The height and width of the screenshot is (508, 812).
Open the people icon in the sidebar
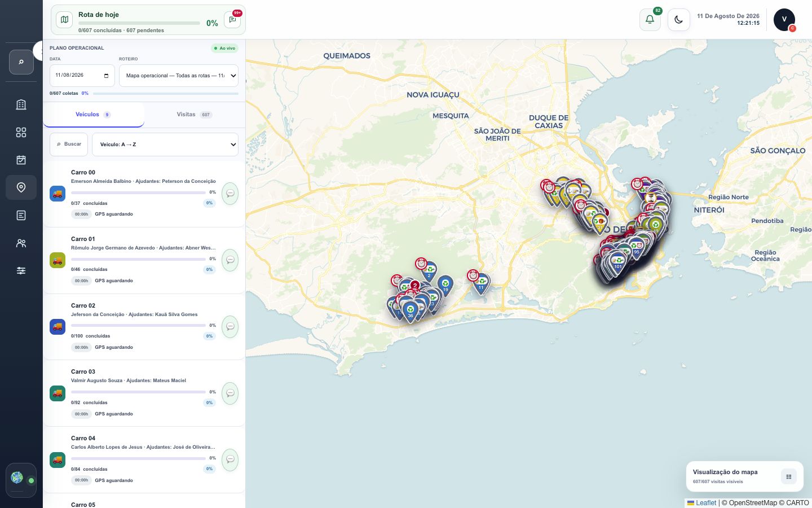click(x=21, y=243)
